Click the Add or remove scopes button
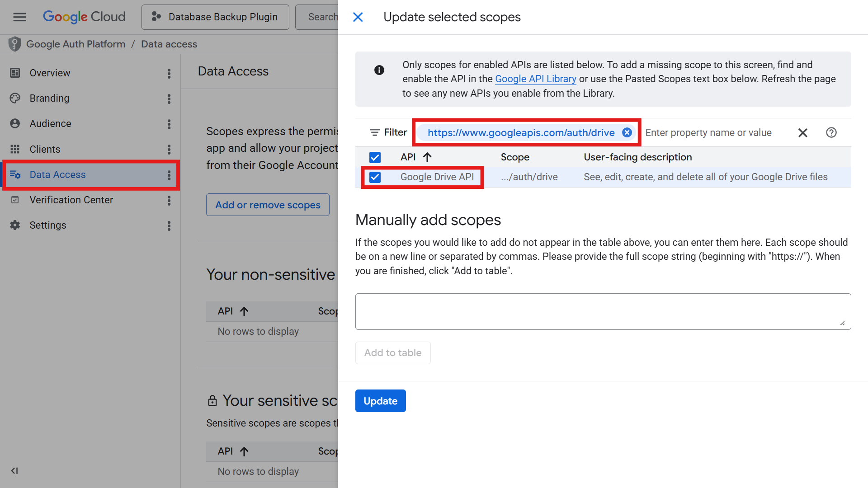 pos(268,205)
